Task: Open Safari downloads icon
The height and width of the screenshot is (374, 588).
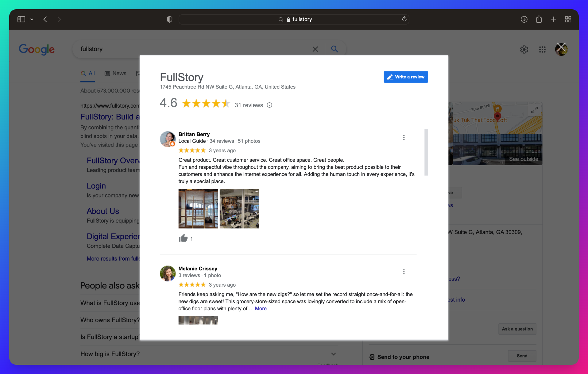Action: [524, 19]
